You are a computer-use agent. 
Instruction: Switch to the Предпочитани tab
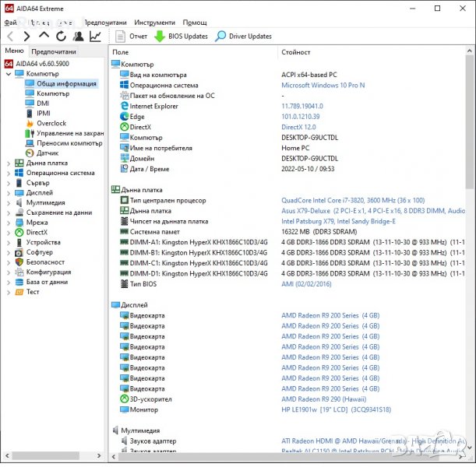[x=53, y=51]
